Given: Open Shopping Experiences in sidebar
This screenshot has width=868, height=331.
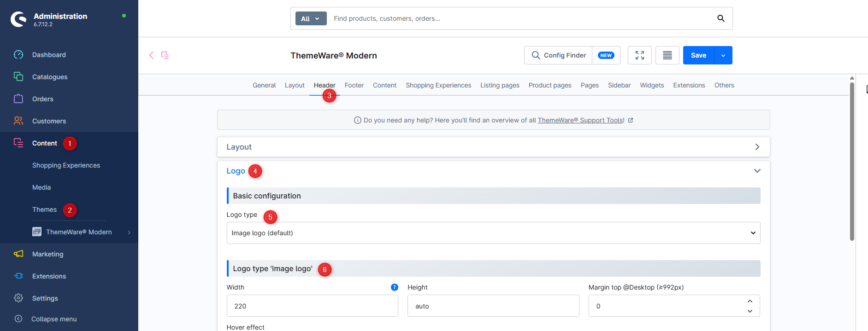Looking at the screenshot, I should pos(66,165).
